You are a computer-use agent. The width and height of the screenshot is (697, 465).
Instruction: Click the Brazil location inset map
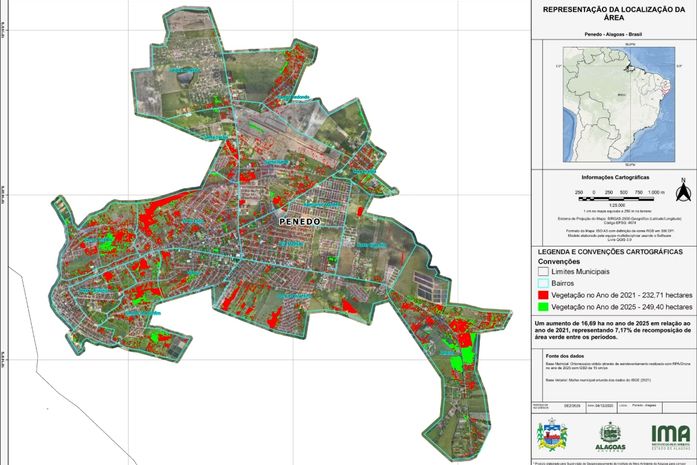coord(611,102)
